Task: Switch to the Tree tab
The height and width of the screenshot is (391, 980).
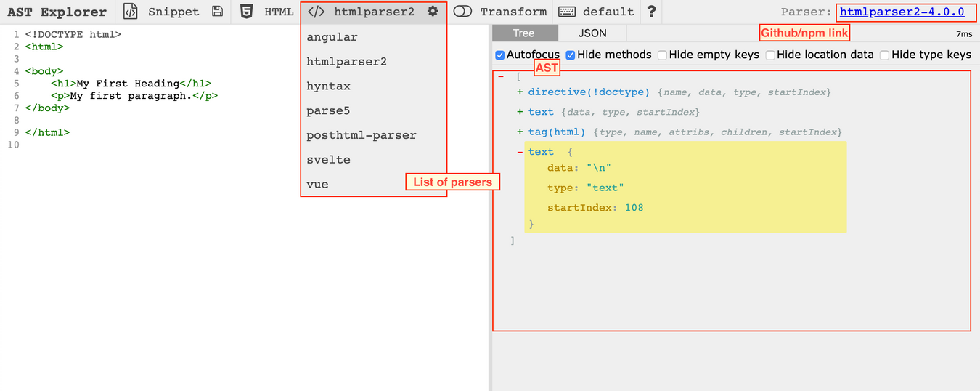Action: (523, 33)
